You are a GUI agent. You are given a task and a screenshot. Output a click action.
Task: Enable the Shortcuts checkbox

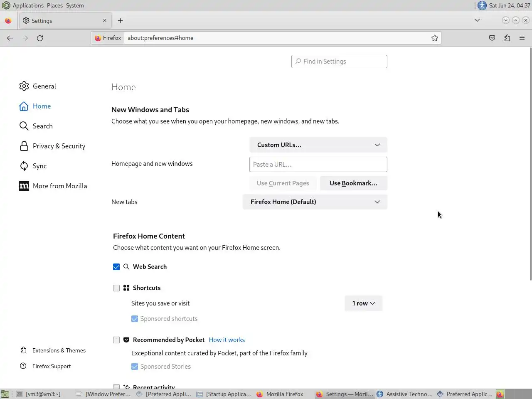116,288
